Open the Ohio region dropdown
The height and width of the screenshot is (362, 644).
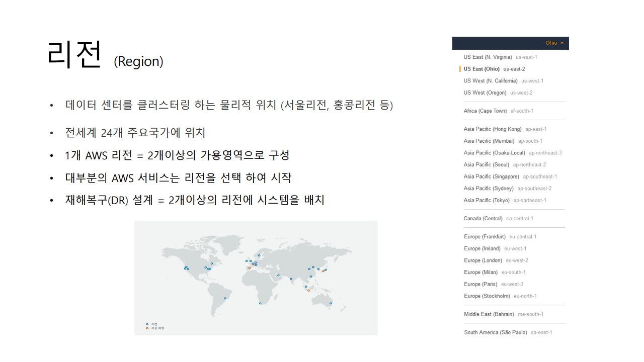[554, 43]
